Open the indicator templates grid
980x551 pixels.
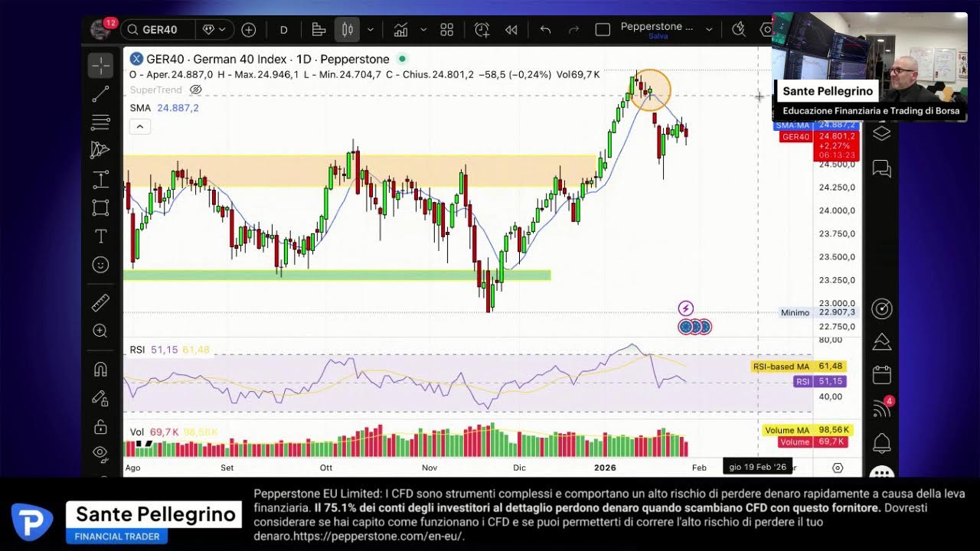tap(447, 30)
